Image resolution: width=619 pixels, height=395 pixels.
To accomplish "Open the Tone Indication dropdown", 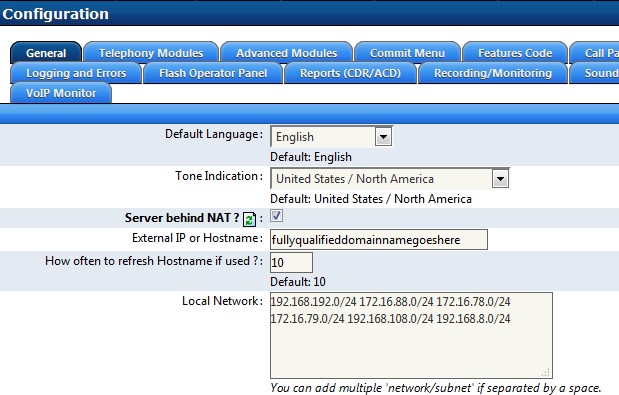I will pos(390,179).
